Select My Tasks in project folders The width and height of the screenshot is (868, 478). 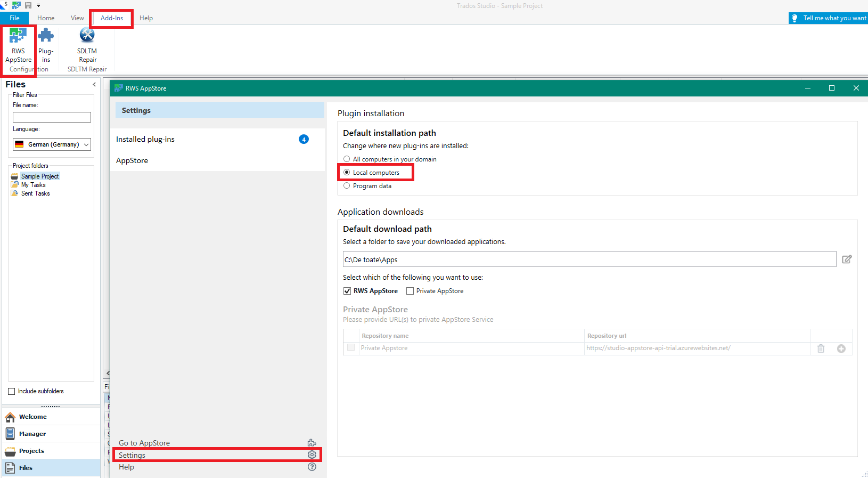pyautogui.click(x=34, y=185)
